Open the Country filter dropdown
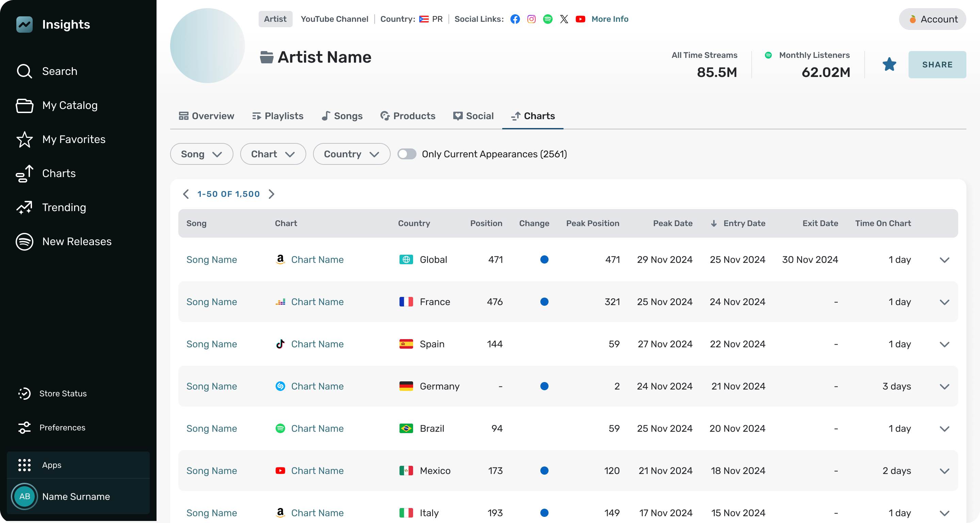This screenshot has height=523, width=980. pyautogui.click(x=351, y=154)
